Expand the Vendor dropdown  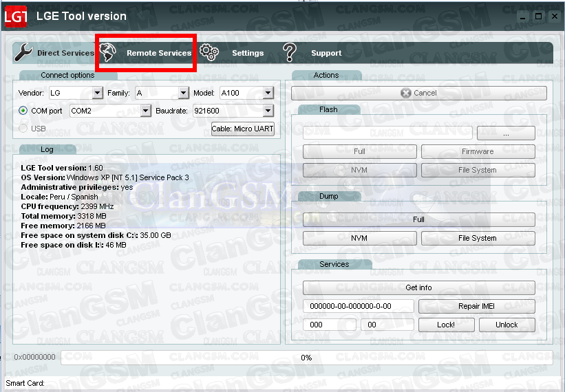(x=97, y=94)
